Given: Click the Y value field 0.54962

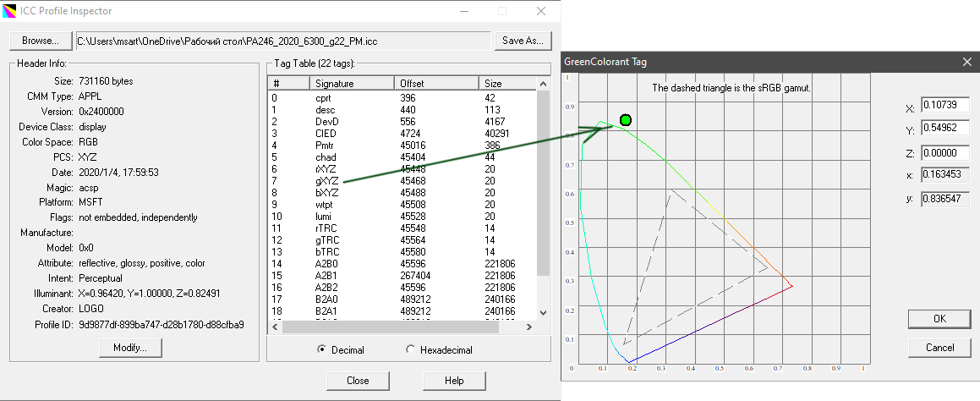Looking at the screenshot, I should tap(945, 129).
